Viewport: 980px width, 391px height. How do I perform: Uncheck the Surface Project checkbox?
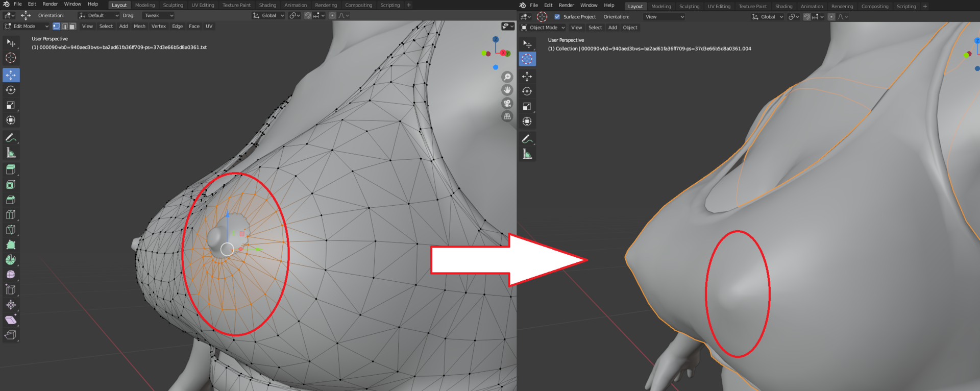(557, 17)
